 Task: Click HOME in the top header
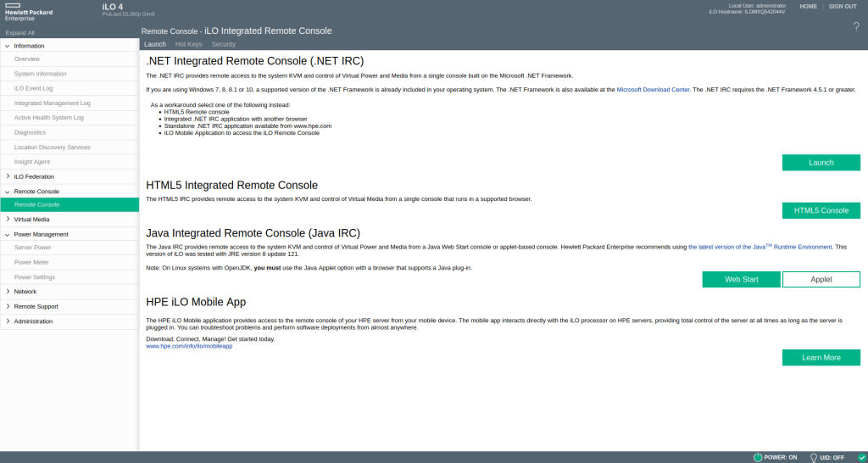click(x=808, y=7)
